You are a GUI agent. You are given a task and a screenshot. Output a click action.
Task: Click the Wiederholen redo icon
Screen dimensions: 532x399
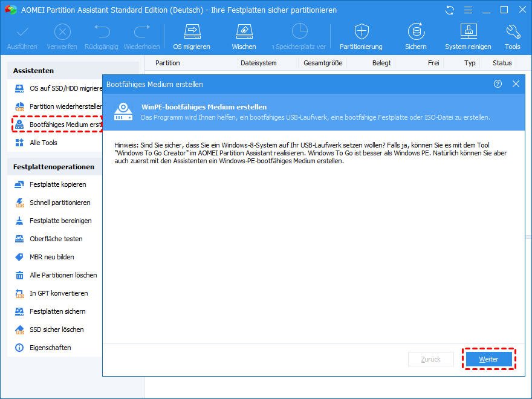[142, 32]
